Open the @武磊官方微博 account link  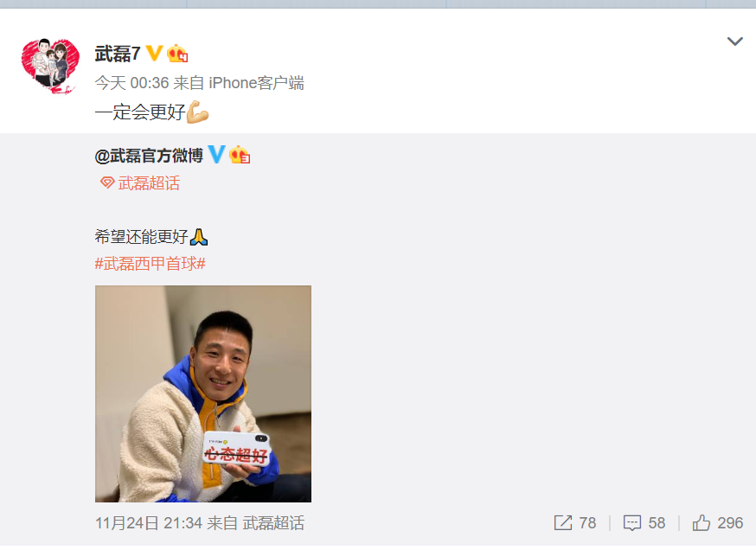pos(149,156)
